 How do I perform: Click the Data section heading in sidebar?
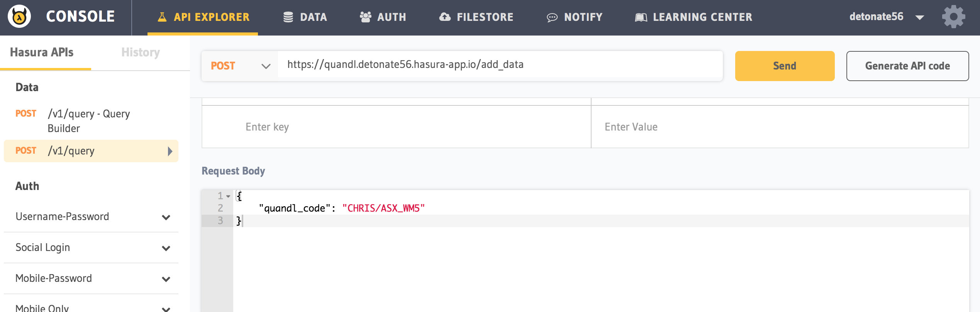pos(27,87)
